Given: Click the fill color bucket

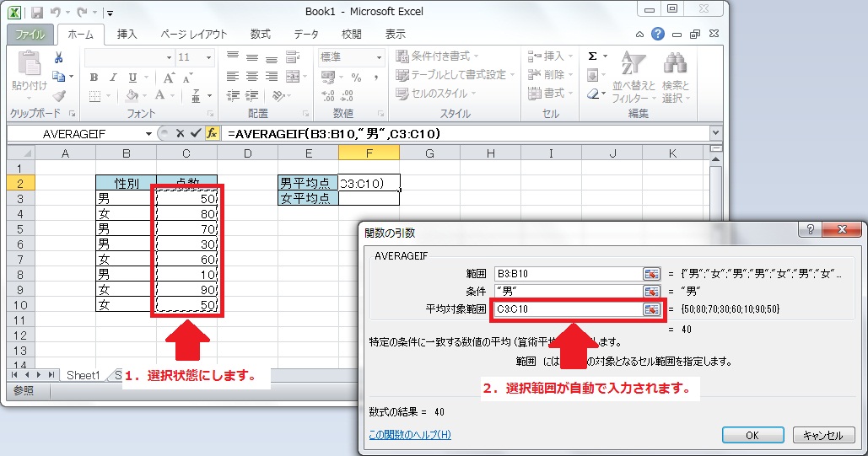Looking at the screenshot, I should click(132, 96).
